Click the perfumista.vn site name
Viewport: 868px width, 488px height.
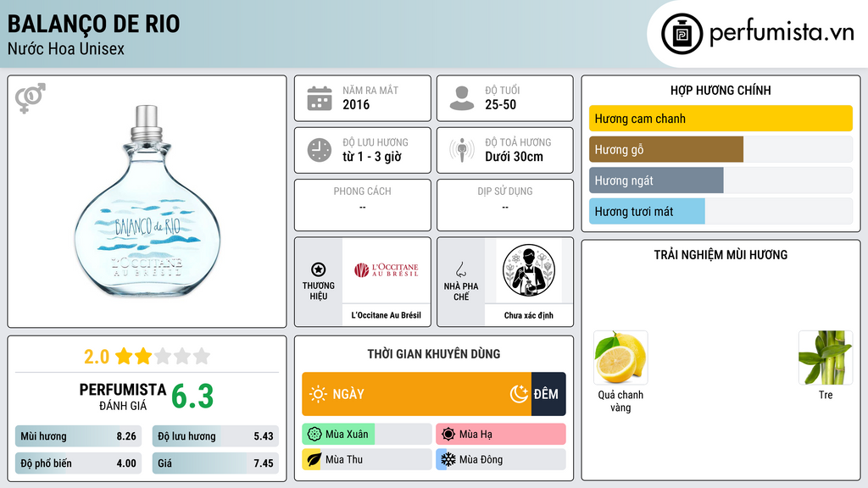782,33
